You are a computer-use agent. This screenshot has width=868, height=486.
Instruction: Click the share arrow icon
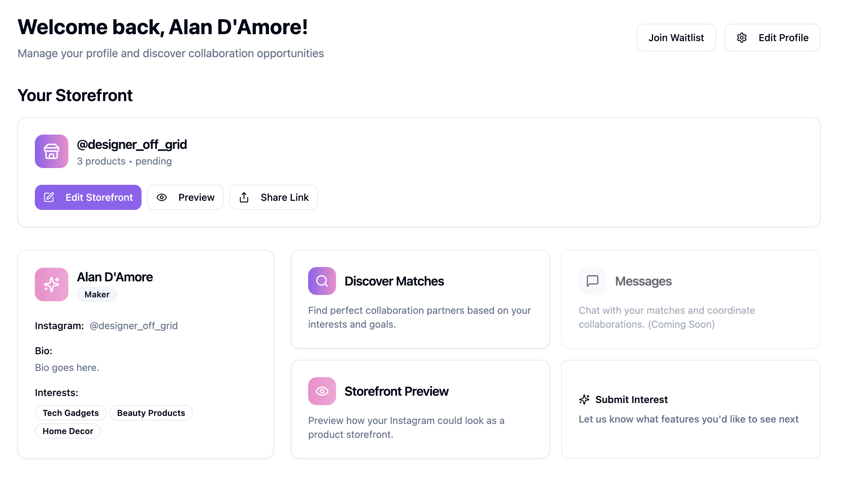(244, 197)
